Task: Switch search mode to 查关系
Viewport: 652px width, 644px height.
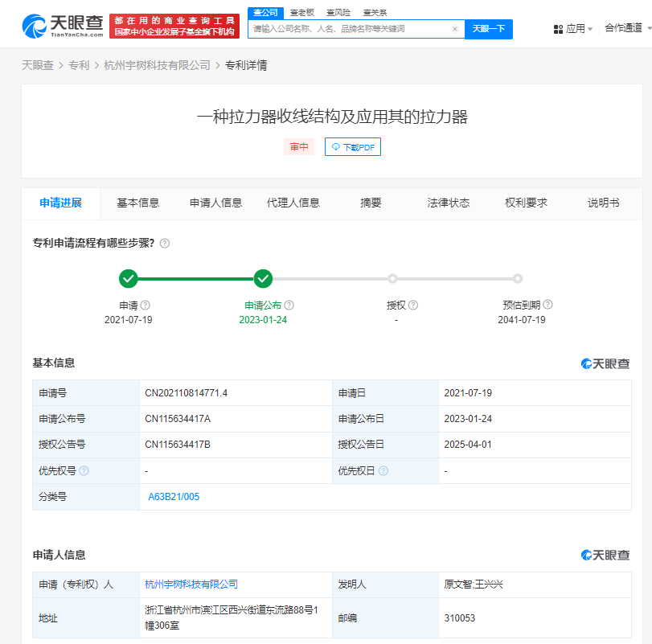Action: (375, 13)
